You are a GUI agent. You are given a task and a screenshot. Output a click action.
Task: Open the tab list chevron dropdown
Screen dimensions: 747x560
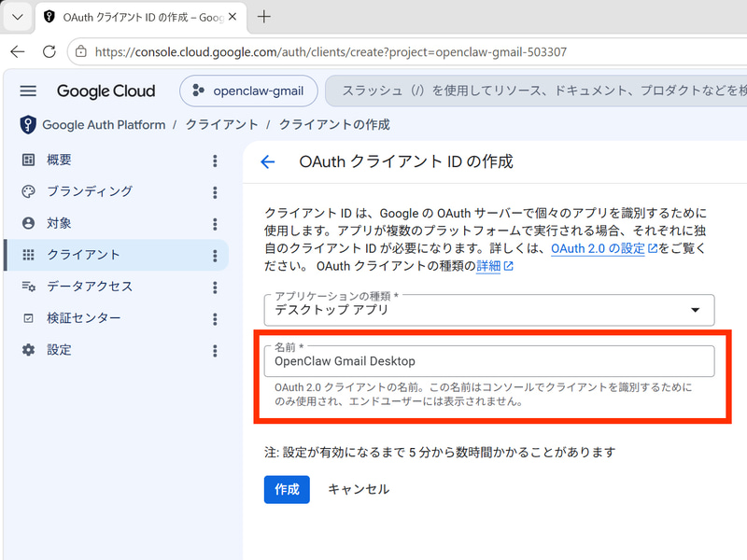[x=18, y=17]
